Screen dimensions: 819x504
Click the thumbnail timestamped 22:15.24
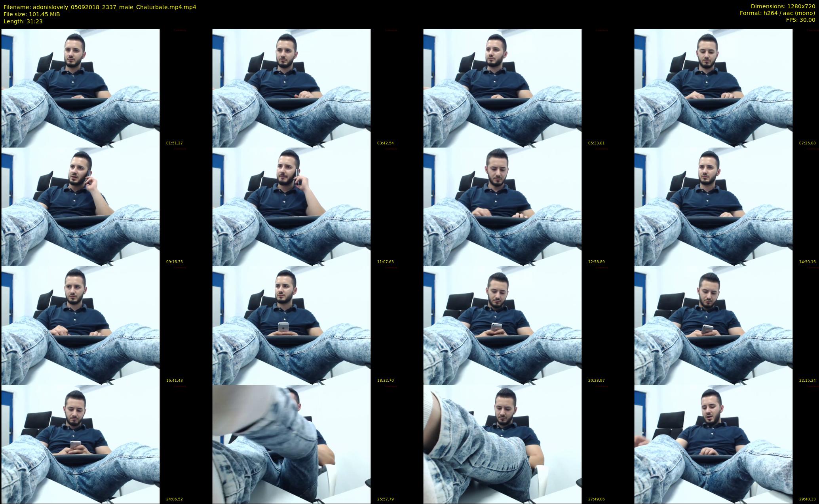pos(713,325)
